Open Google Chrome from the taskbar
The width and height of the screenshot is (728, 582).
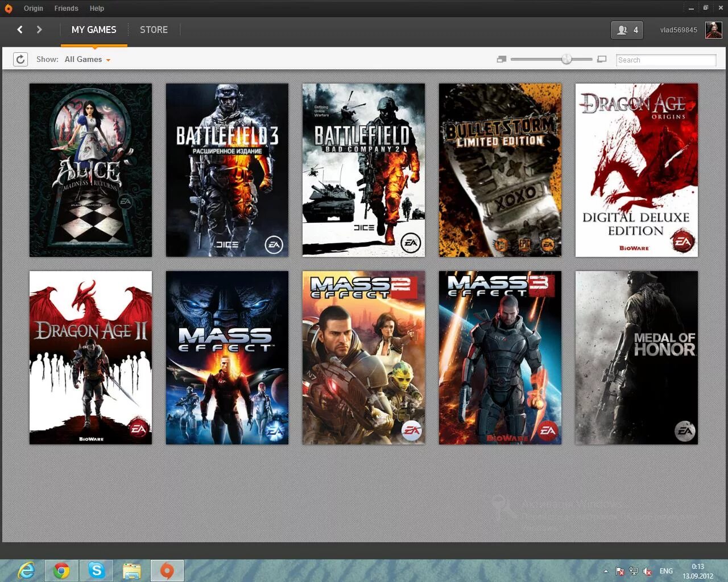61,571
